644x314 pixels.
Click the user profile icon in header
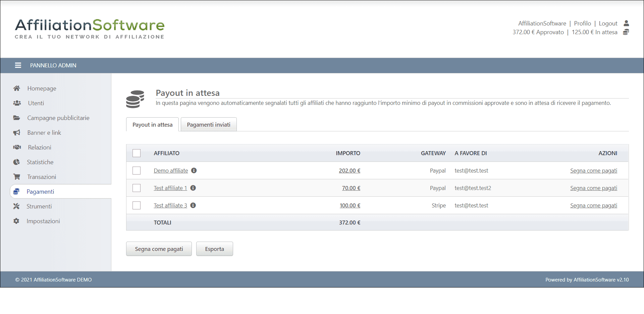click(626, 23)
